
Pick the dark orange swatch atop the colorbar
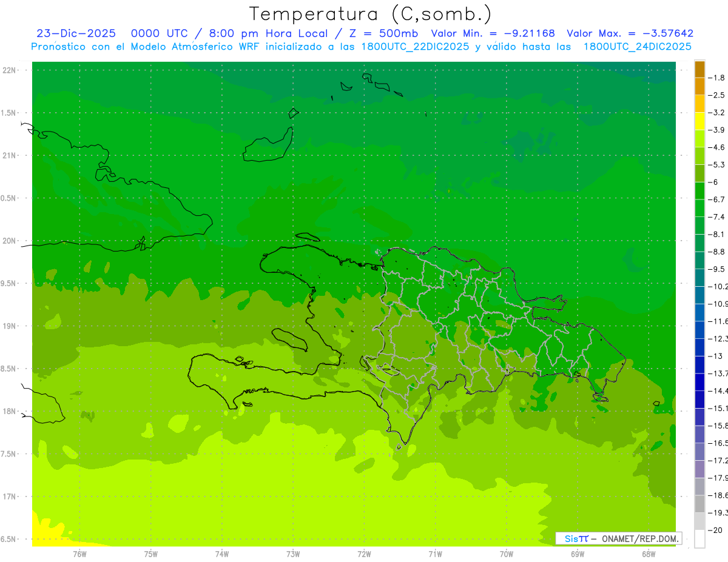tap(699, 69)
